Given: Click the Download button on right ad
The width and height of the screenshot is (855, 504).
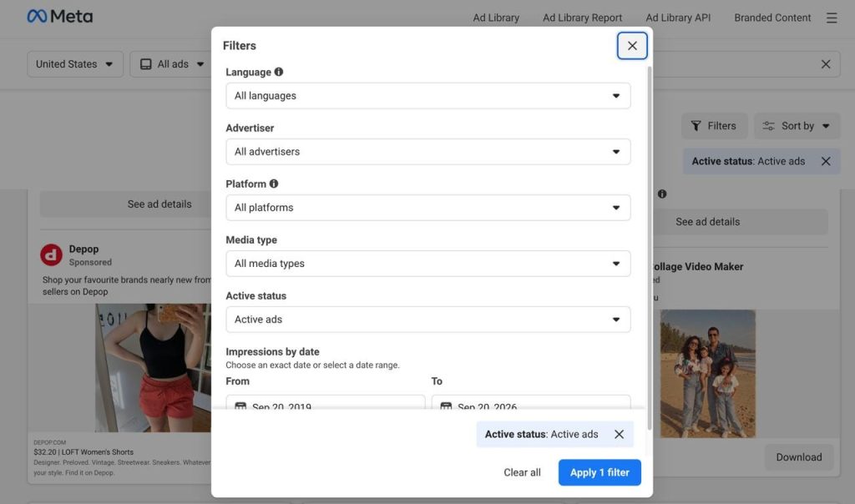Looking at the screenshot, I should [x=799, y=457].
